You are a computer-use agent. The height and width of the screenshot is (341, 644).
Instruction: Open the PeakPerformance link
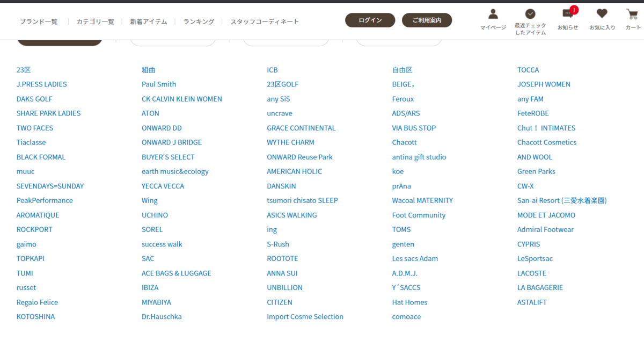coord(45,200)
